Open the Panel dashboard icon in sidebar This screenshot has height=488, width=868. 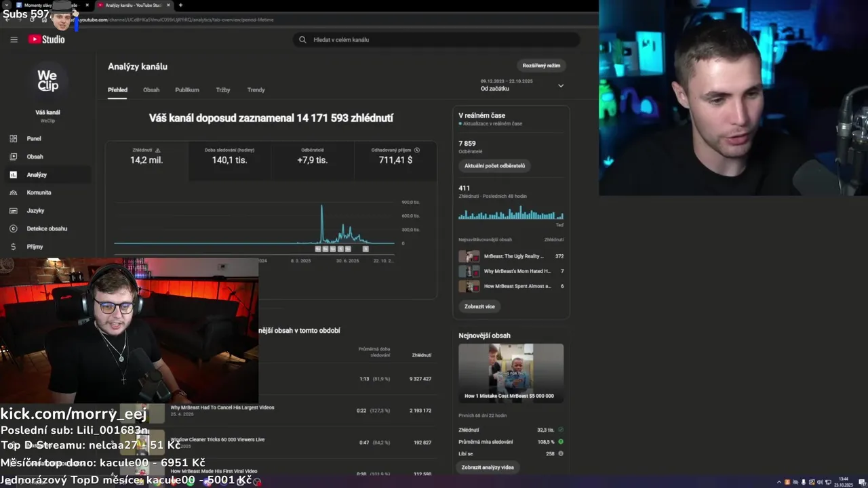pos(14,138)
